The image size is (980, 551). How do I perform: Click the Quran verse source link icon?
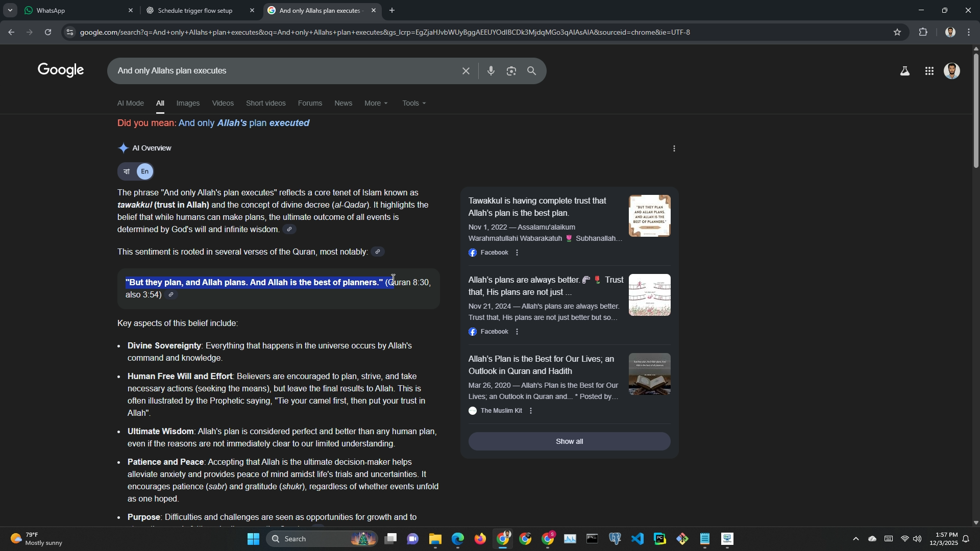[171, 295]
